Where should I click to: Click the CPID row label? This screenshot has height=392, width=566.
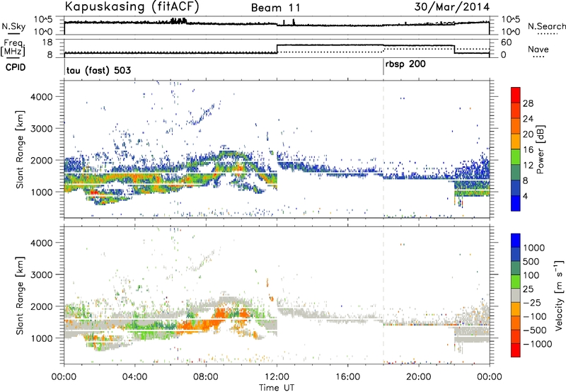coord(16,67)
